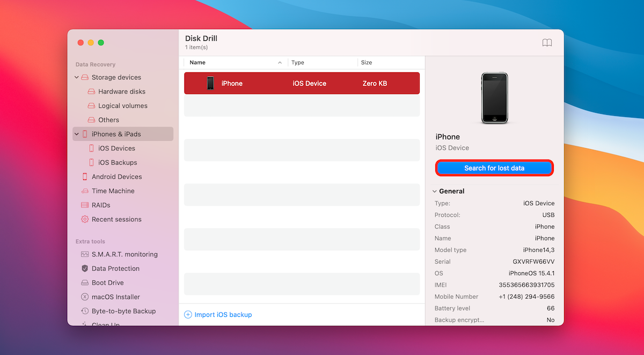Click Search for lost data button
The width and height of the screenshot is (644, 355).
point(494,168)
